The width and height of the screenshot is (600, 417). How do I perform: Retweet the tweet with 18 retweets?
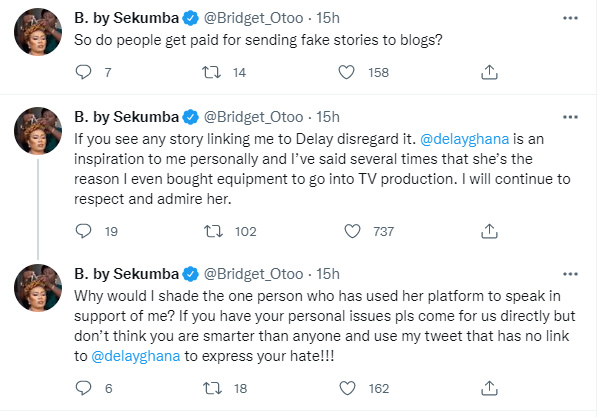coord(212,388)
